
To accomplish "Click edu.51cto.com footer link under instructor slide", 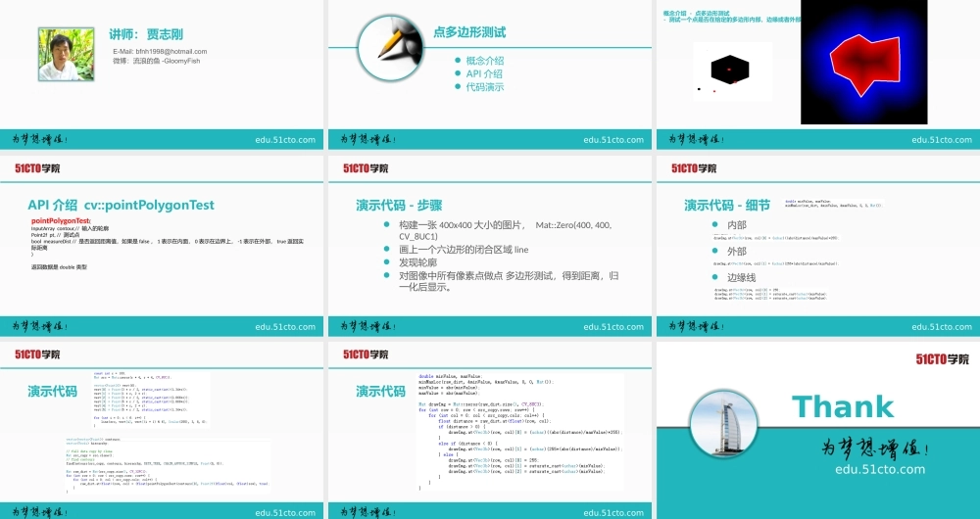I will (x=285, y=140).
